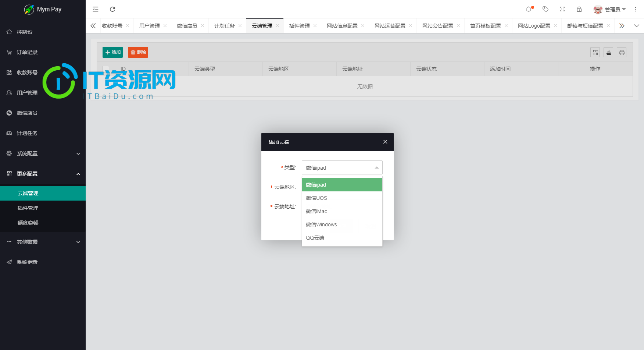Viewport: 644px width, 350px height.
Task: Click the green 添加 button
Action: 112,52
